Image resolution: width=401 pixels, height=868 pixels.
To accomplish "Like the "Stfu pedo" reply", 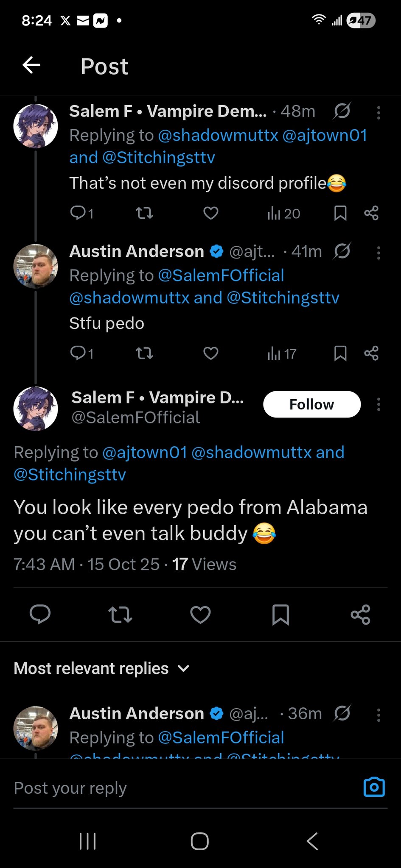I will point(210,353).
